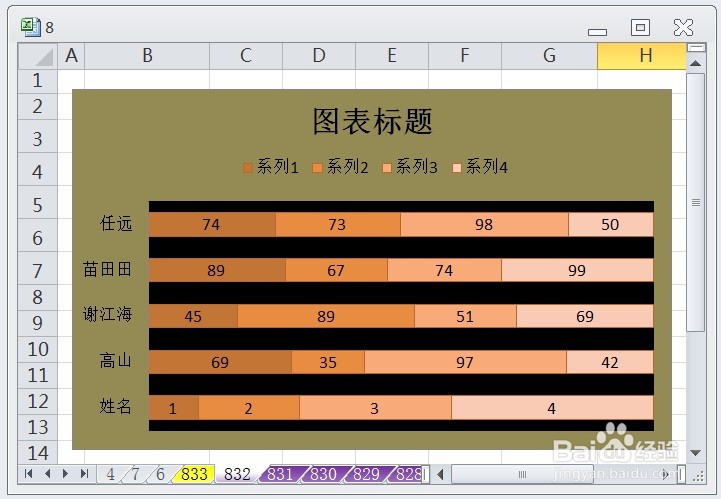Click the Excel workbook icon in title bar

(30, 27)
